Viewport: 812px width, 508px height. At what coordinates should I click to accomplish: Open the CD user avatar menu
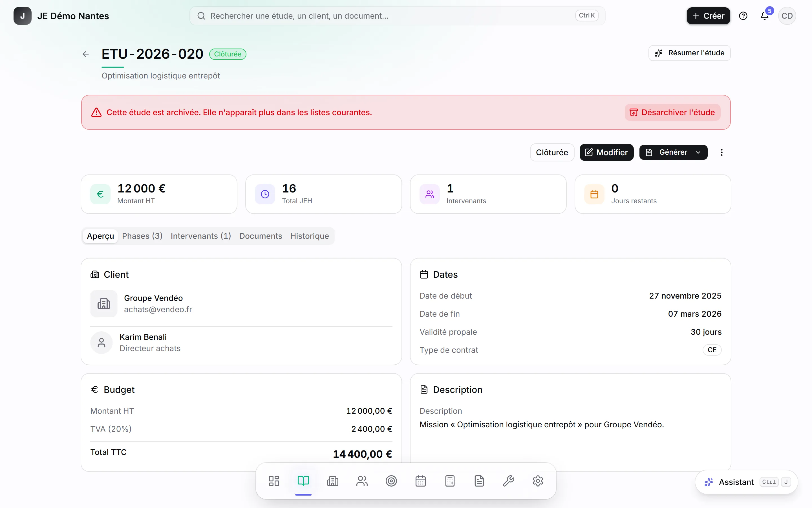[787, 16]
